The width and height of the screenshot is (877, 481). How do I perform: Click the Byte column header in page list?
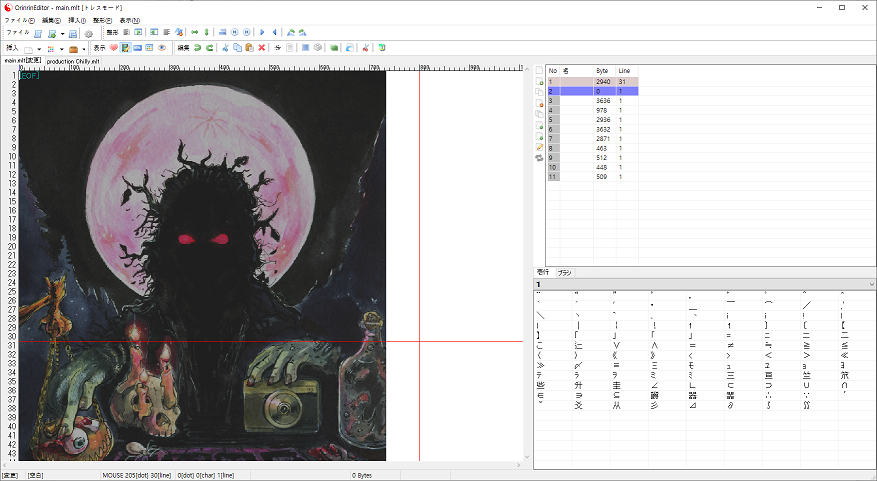602,71
